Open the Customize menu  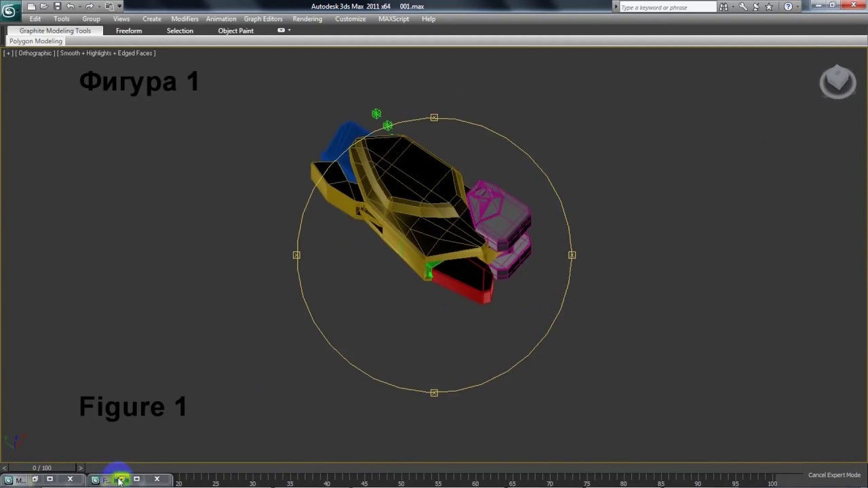coord(351,19)
